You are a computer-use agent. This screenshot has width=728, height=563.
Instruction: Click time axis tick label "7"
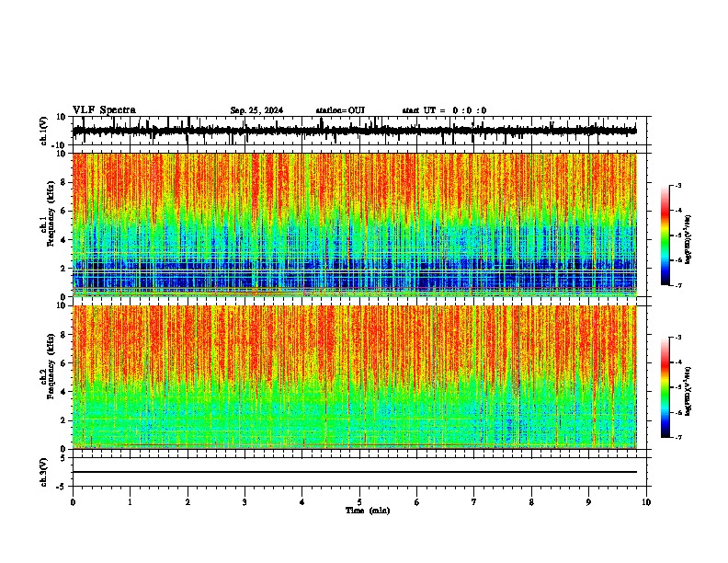point(474,502)
